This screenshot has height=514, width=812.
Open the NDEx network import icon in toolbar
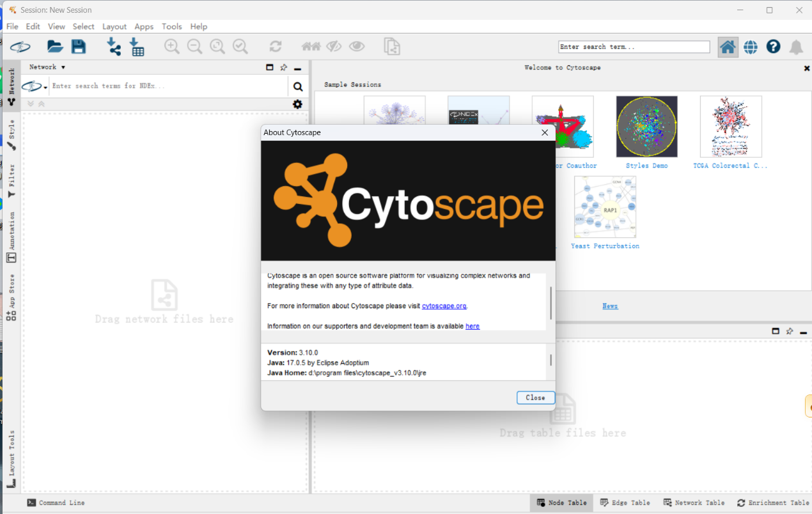click(x=20, y=47)
